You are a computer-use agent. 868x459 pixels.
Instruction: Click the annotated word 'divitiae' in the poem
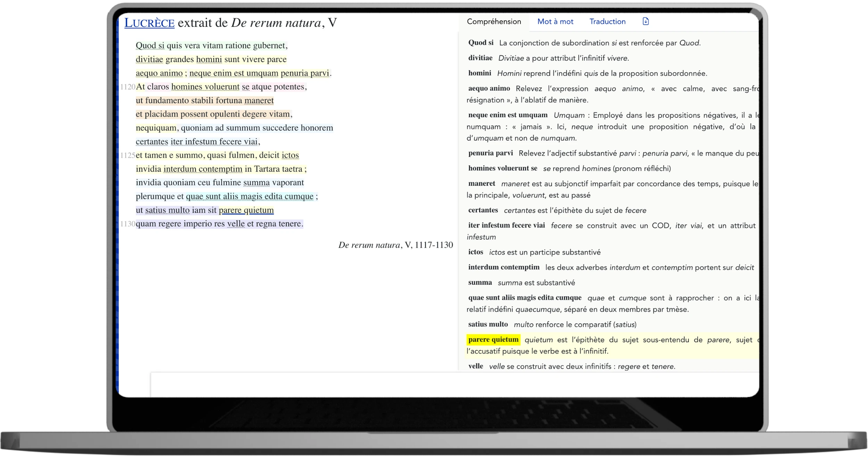pos(149,59)
